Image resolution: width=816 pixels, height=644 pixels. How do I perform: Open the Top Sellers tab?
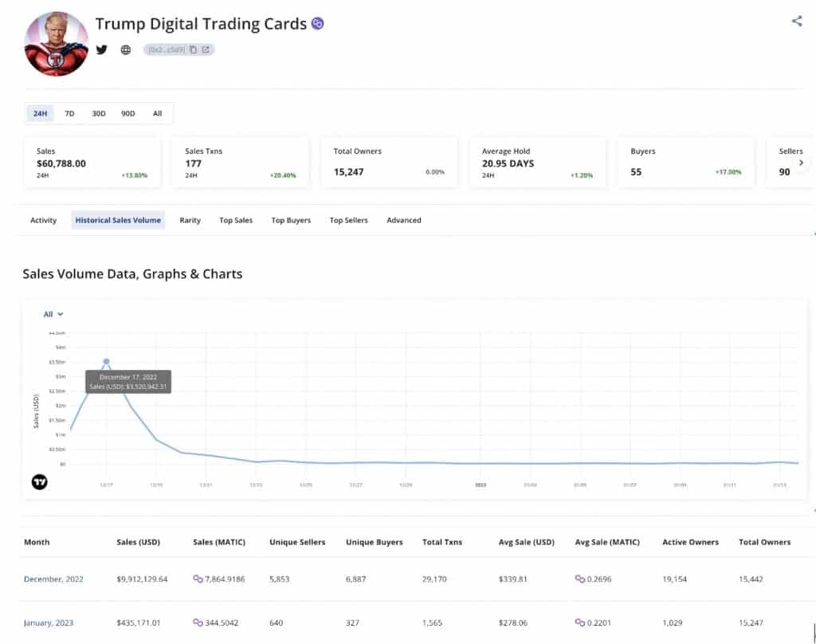[x=349, y=220]
